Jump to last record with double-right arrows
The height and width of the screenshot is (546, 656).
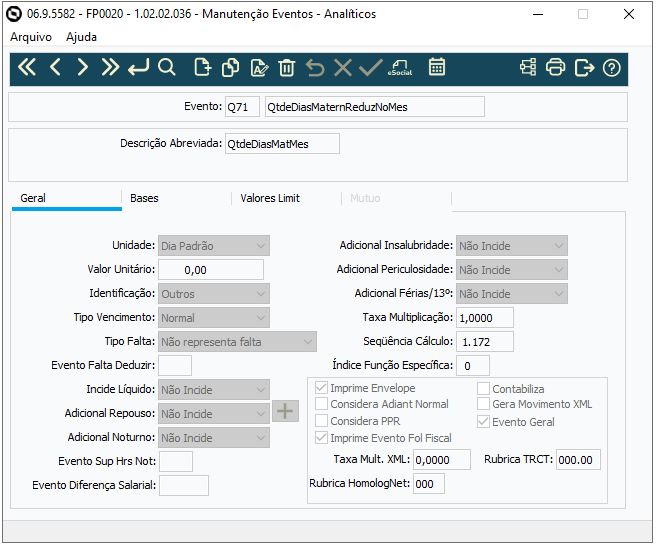tap(110, 67)
